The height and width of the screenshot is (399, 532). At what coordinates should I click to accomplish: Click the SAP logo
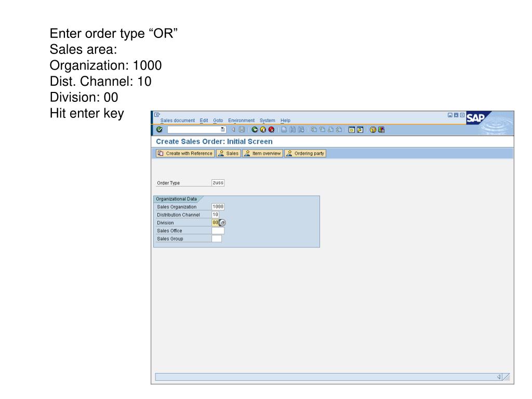pyautogui.click(x=475, y=118)
